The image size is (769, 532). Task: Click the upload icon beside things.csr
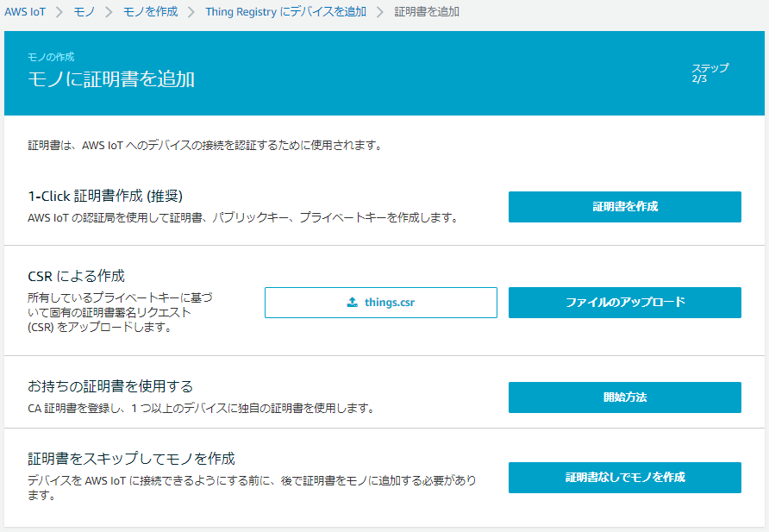click(352, 302)
